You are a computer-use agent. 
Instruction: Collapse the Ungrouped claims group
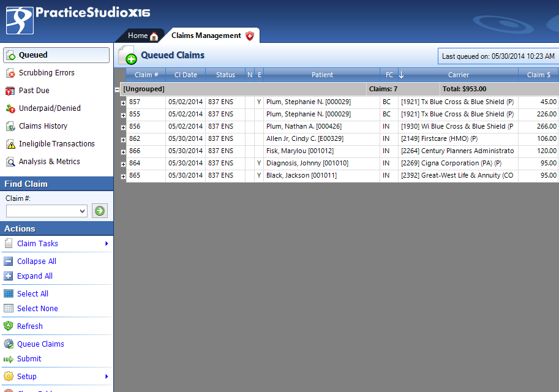[117, 89]
